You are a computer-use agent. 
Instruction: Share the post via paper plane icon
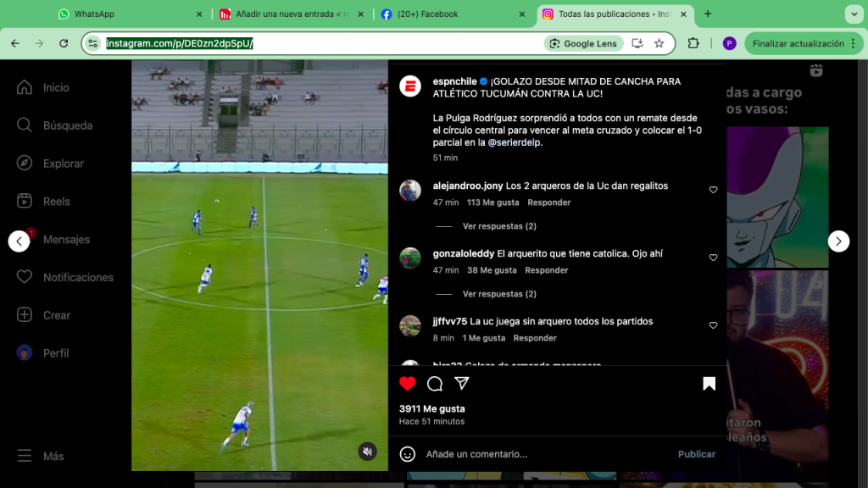pyautogui.click(x=462, y=383)
